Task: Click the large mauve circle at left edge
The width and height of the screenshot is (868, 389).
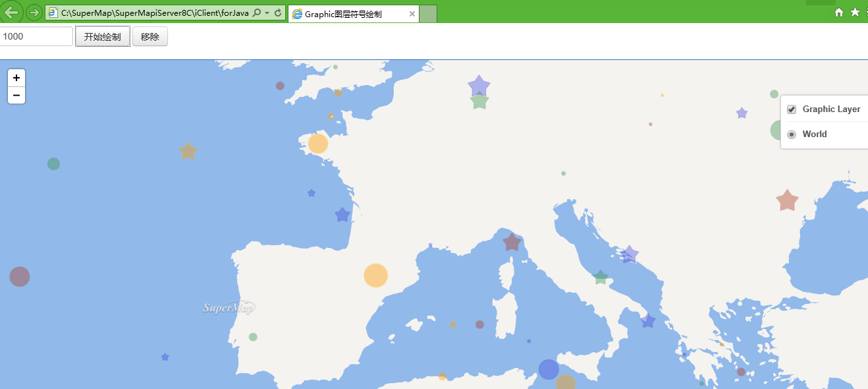Action: (x=20, y=277)
